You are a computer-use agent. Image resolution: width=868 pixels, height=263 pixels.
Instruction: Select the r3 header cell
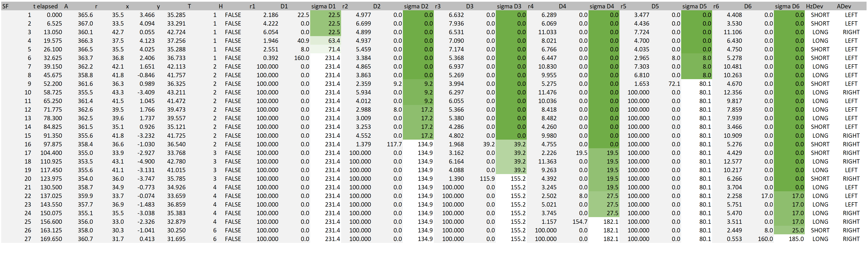click(438, 6)
